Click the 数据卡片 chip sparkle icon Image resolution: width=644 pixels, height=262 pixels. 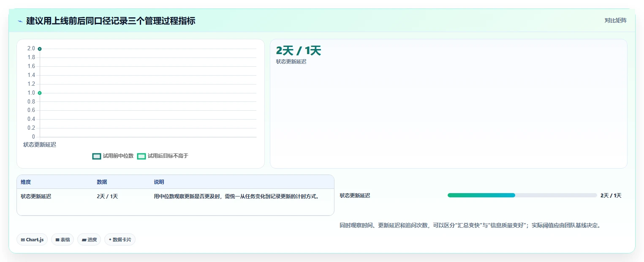tap(110, 240)
